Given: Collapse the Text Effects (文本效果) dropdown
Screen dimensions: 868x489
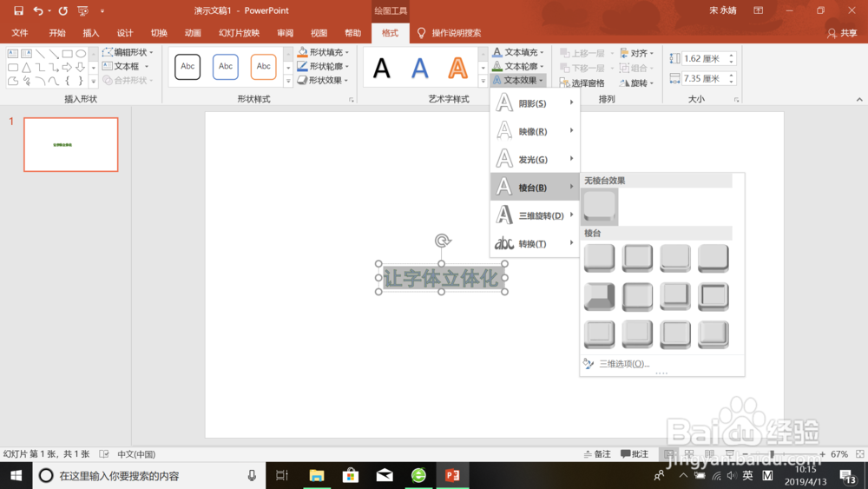Looking at the screenshot, I should 518,80.
